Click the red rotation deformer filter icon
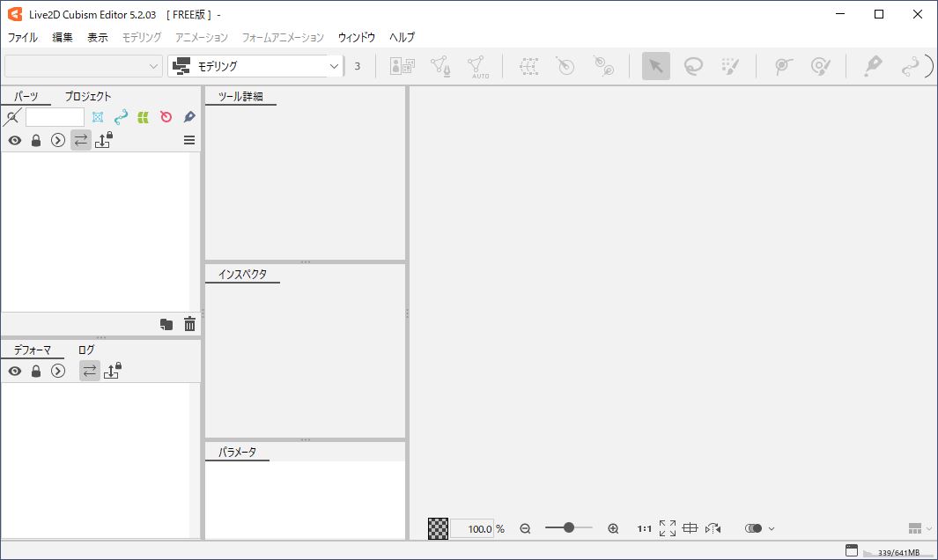Screen dimensions: 938x560 point(166,117)
